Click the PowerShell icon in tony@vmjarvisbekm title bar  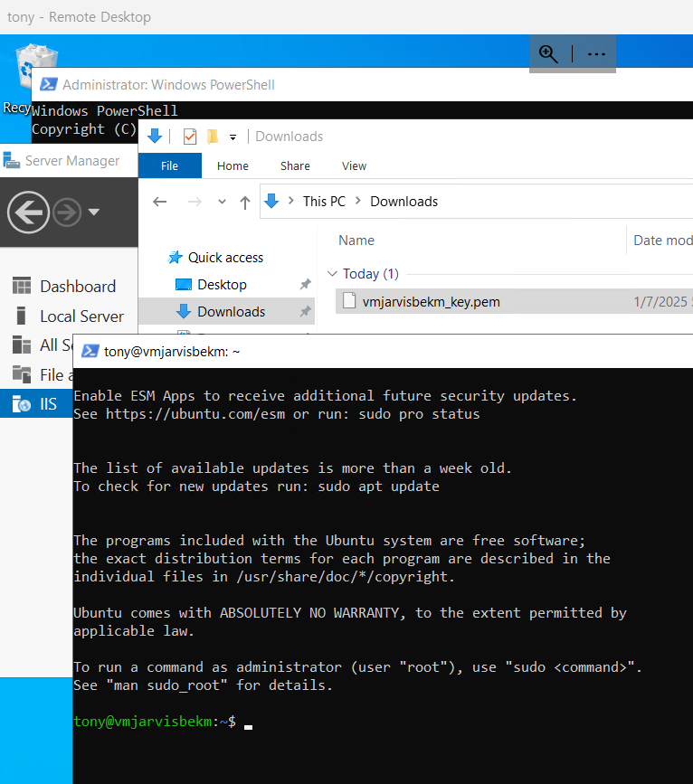pyautogui.click(x=90, y=352)
